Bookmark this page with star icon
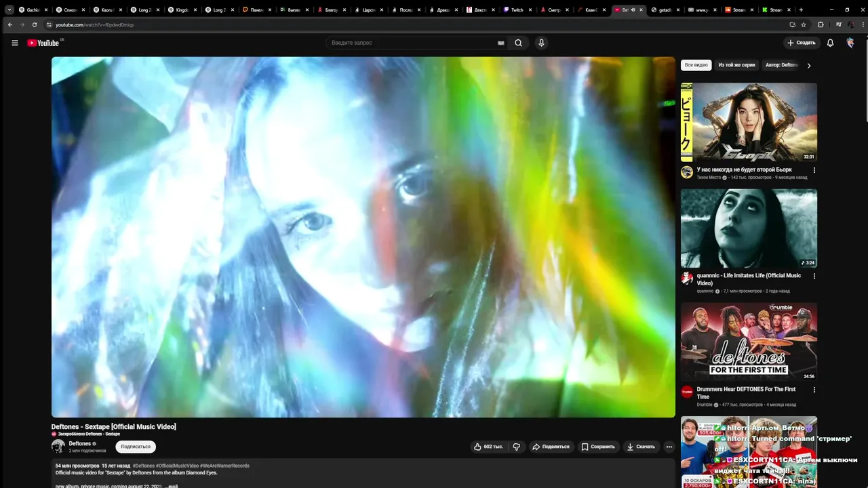This screenshot has height=488, width=868. click(x=804, y=24)
